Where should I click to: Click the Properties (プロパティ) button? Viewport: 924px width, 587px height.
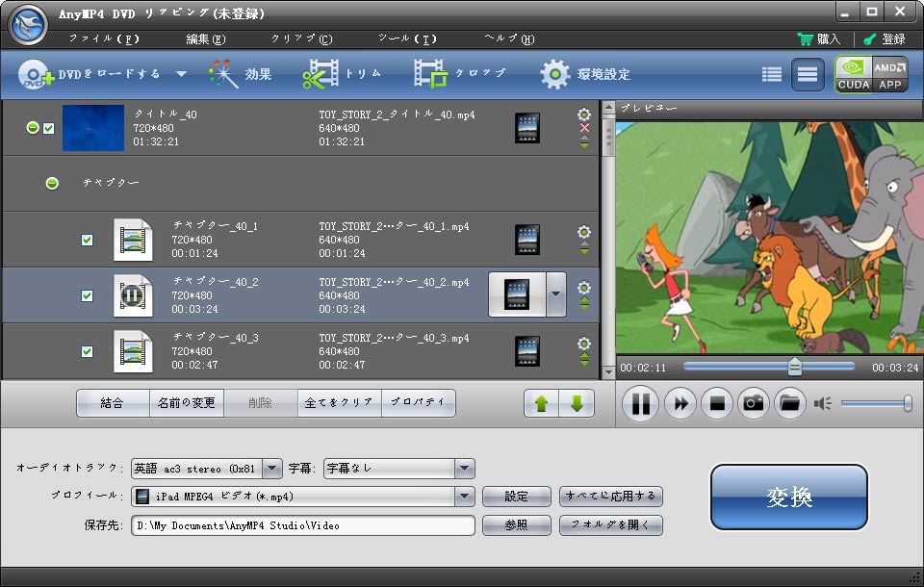point(419,403)
